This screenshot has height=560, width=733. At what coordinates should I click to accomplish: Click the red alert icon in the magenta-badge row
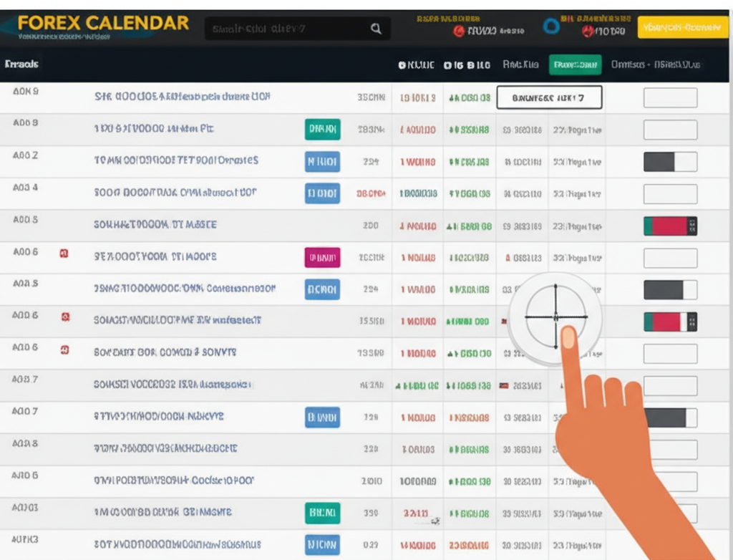[x=64, y=254]
